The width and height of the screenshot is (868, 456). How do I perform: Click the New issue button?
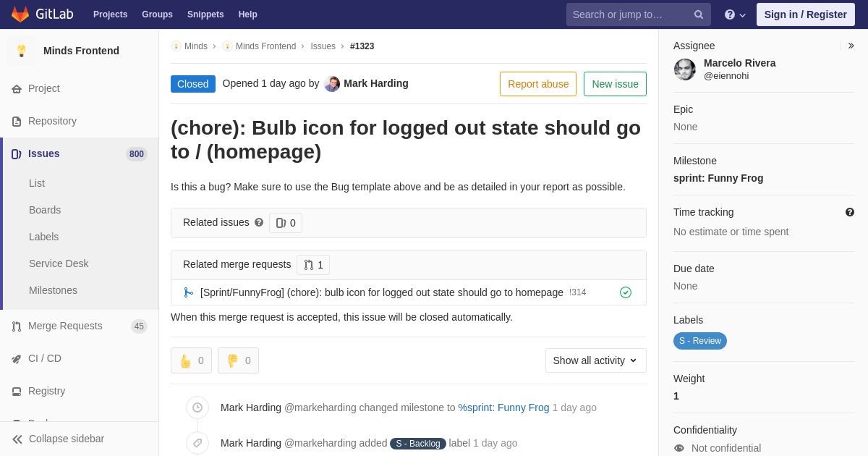click(615, 84)
